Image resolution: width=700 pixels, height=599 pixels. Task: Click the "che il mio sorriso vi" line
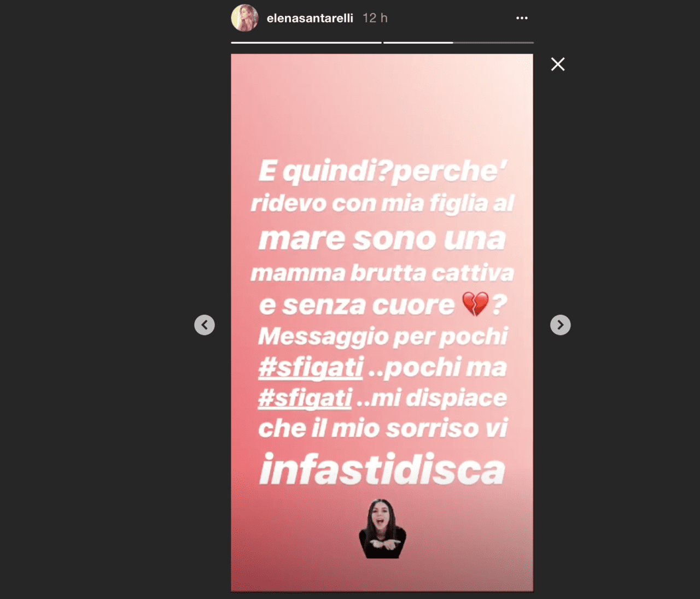point(383,428)
